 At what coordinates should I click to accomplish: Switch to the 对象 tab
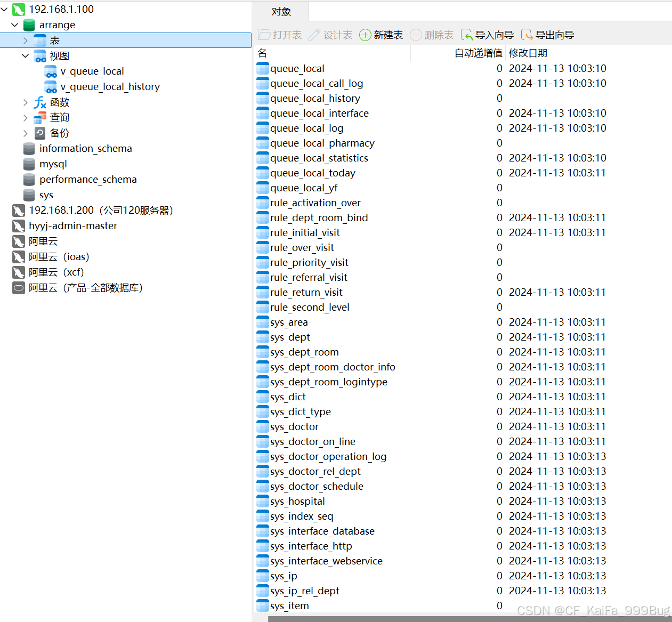[x=281, y=12]
